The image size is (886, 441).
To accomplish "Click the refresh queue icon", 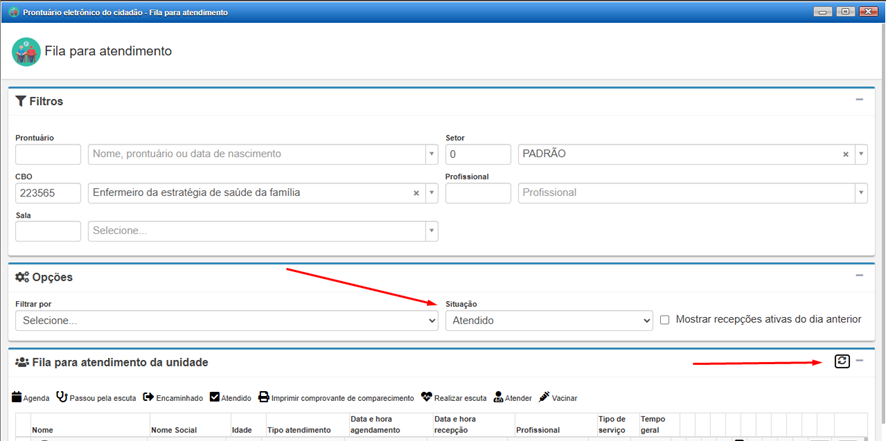I will click(x=842, y=361).
